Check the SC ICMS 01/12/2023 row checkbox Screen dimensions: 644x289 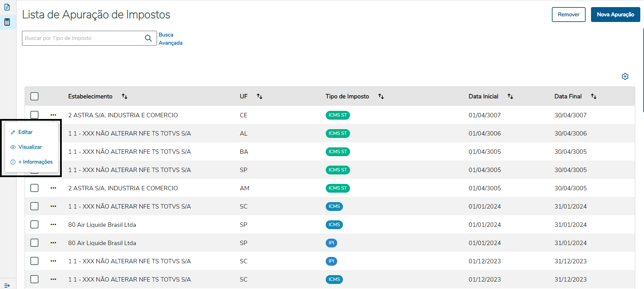tap(34, 279)
